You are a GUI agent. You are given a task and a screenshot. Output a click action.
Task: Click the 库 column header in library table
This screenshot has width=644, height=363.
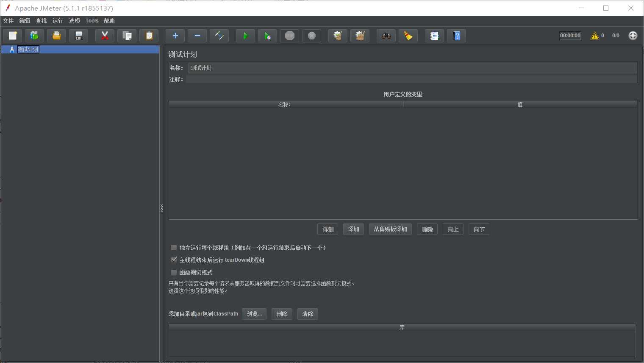pos(402,327)
